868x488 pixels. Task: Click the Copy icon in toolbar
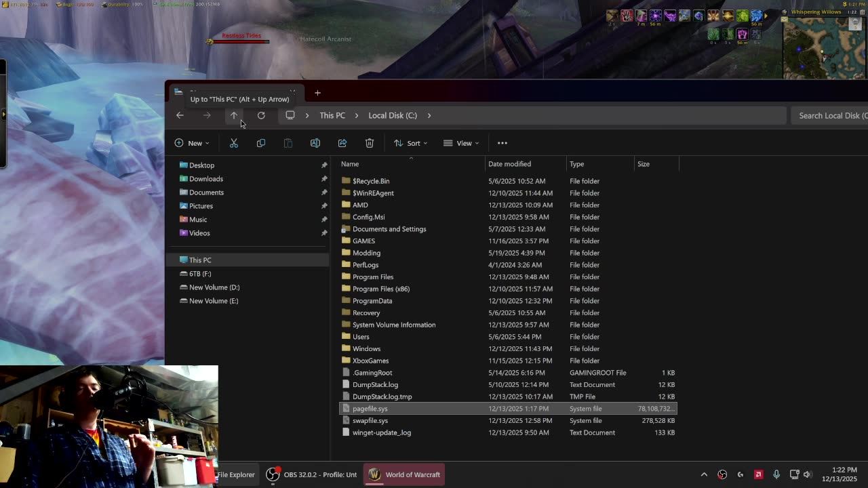261,143
